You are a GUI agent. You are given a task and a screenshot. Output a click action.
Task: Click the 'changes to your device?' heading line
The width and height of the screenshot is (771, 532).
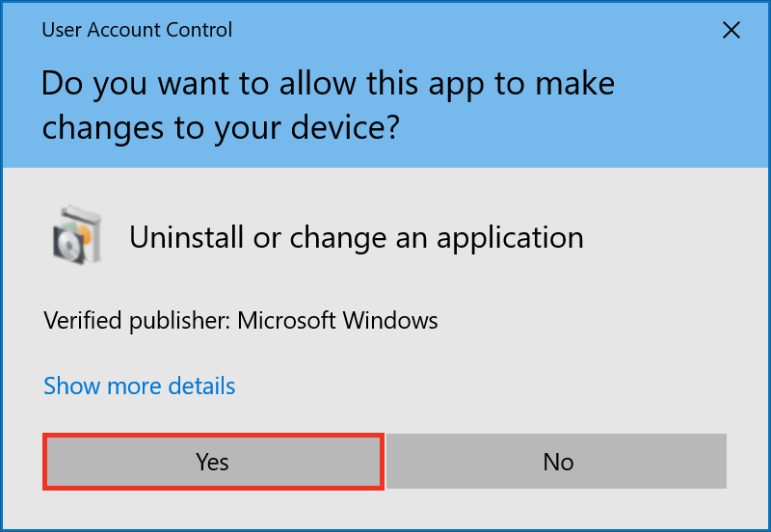220,127
